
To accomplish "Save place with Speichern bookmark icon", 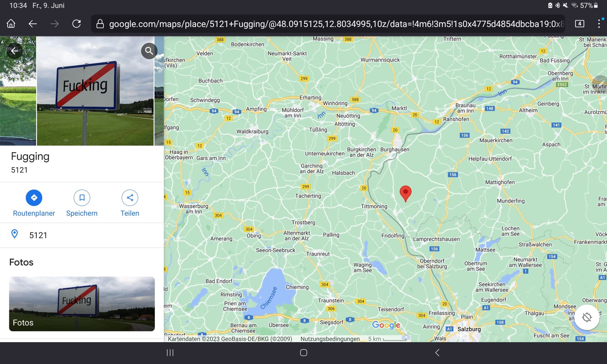I will 82,198.
